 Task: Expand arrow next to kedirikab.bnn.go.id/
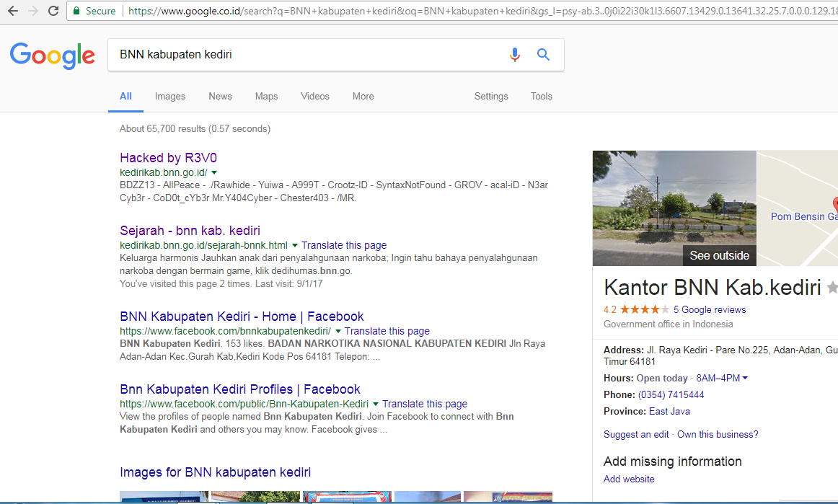coord(214,172)
